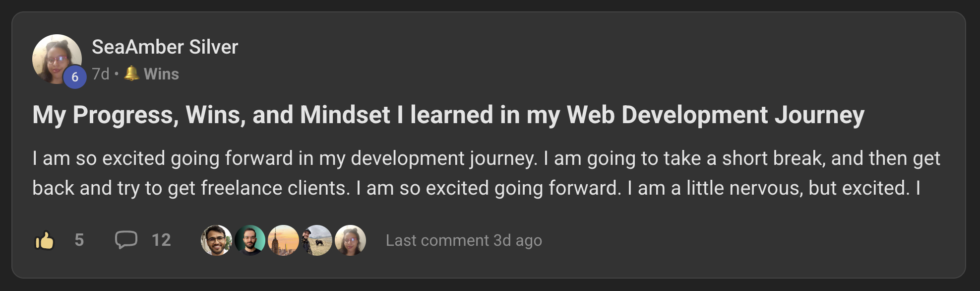Viewport: 980px width, 291px height.
Task: Click empty card space right of Last comment
Action: click(744, 240)
